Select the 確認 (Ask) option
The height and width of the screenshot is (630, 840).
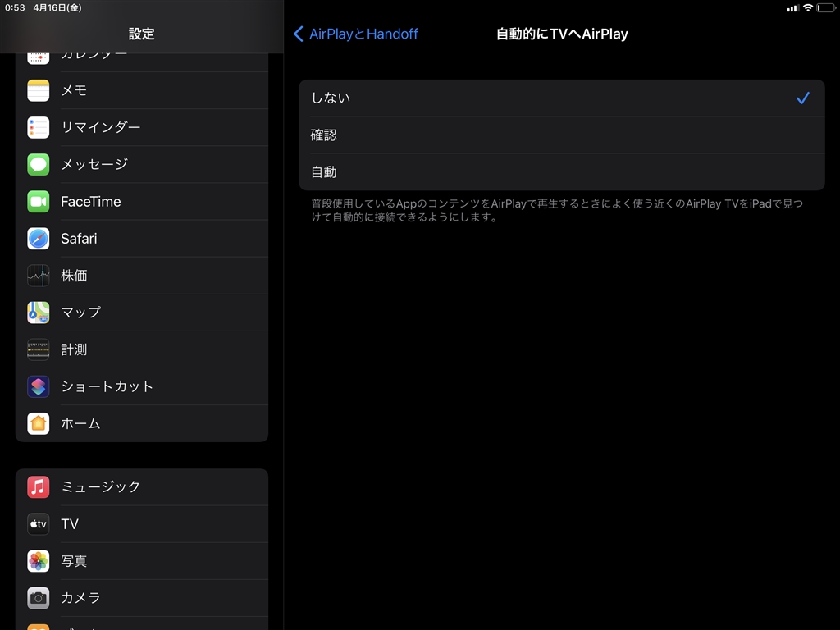562,135
